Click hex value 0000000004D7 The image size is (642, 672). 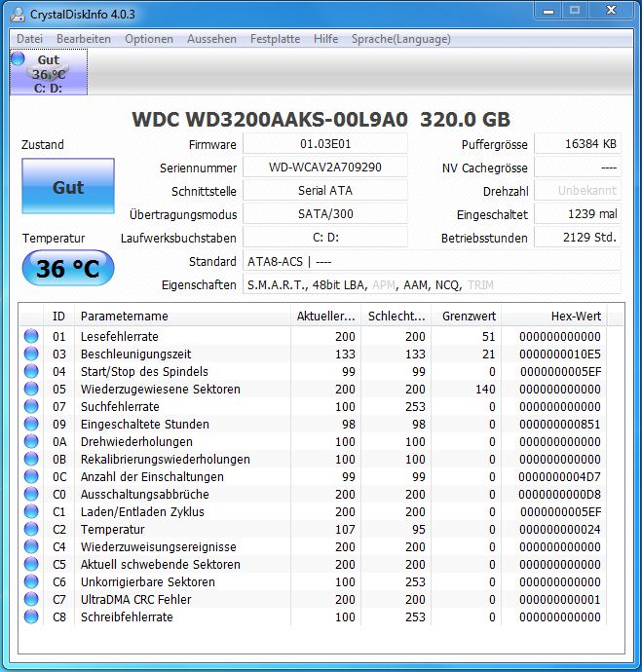tap(559, 477)
